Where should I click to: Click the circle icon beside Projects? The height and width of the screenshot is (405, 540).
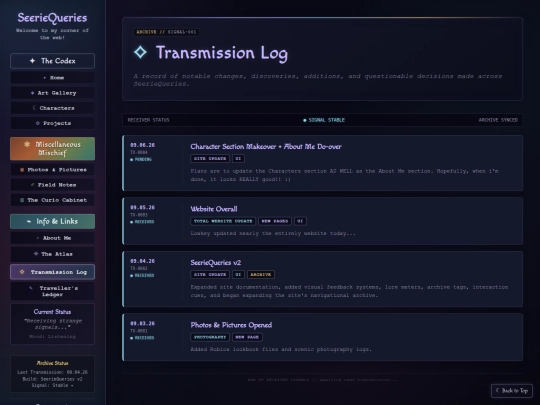point(38,123)
